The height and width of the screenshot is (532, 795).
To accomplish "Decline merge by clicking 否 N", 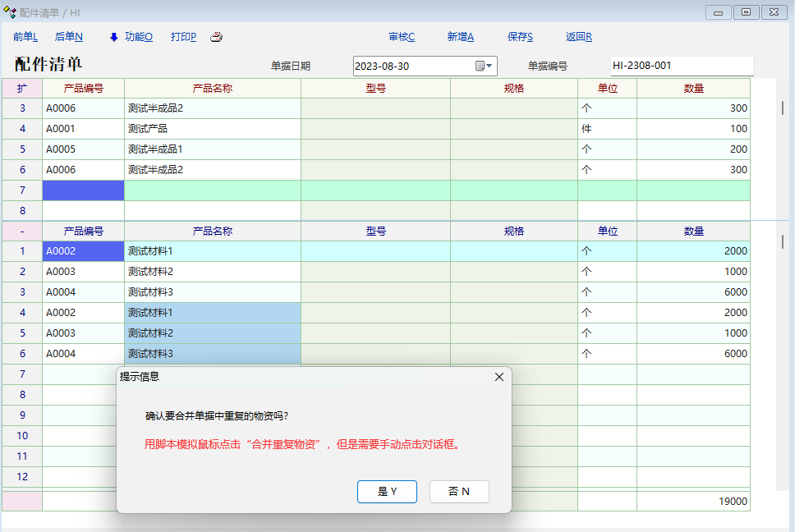I will [x=459, y=492].
